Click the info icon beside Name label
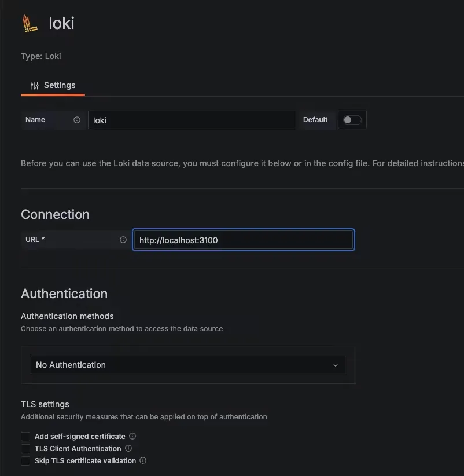The height and width of the screenshot is (476, 464). 77,120
